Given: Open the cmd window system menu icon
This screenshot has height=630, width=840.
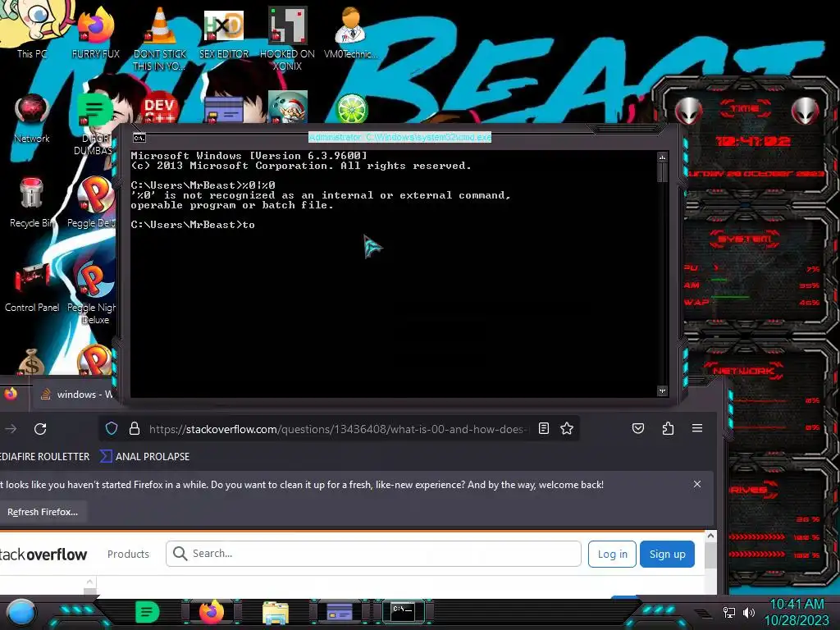Looking at the screenshot, I should coord(139,138).
